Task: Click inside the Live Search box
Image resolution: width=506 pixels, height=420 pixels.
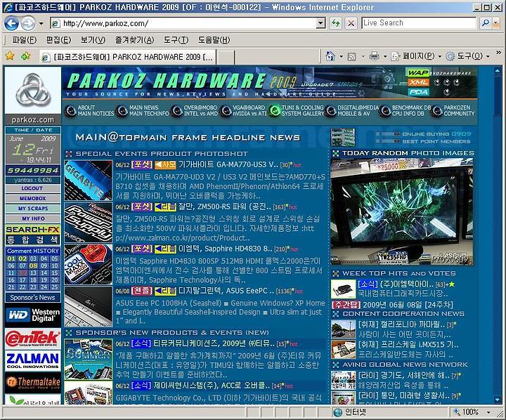Action: 419,23
